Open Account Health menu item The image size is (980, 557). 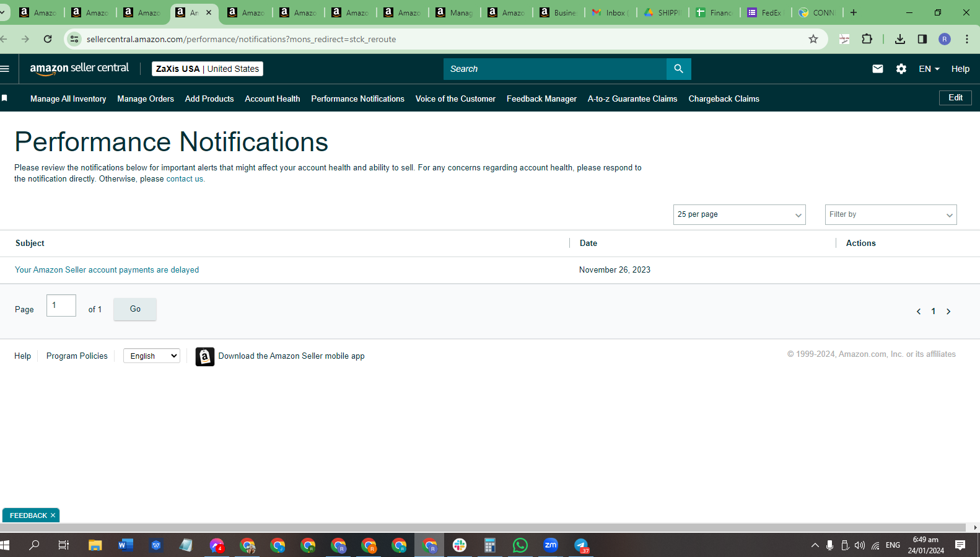[x=273, y=99]
